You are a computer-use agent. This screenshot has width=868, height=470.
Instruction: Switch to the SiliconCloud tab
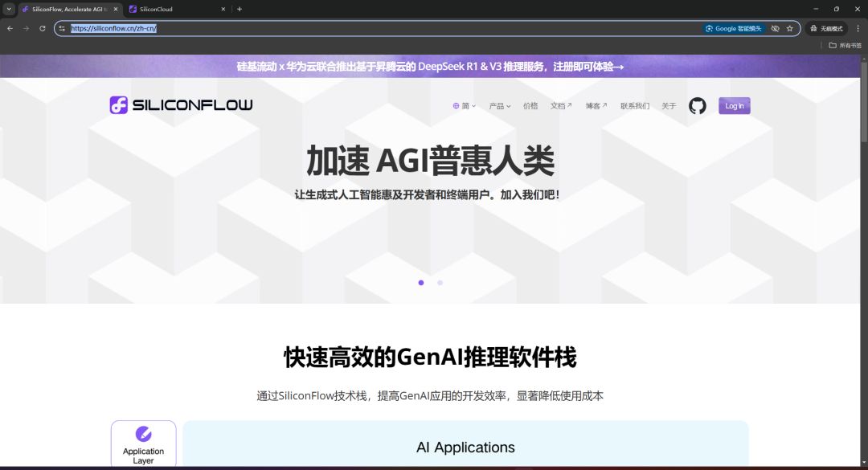[177, 9]
